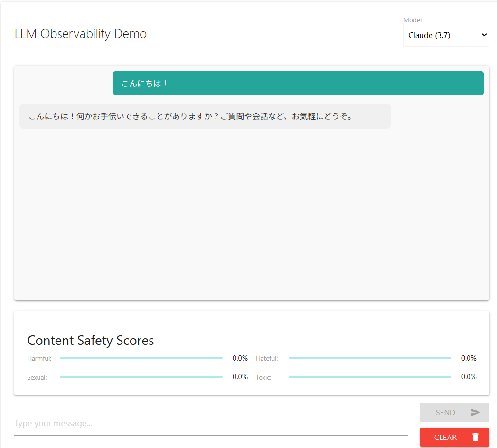Click the 'Content Safety Scores' heading
This screenshot has width=497, height=448.
click(x=91, y=341)
